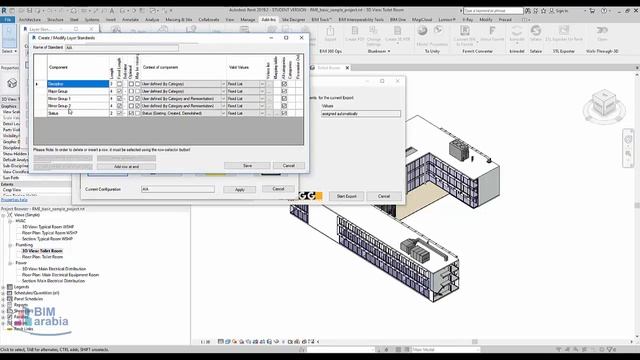Select the Minor Group 1 component cell

[78, 98]
